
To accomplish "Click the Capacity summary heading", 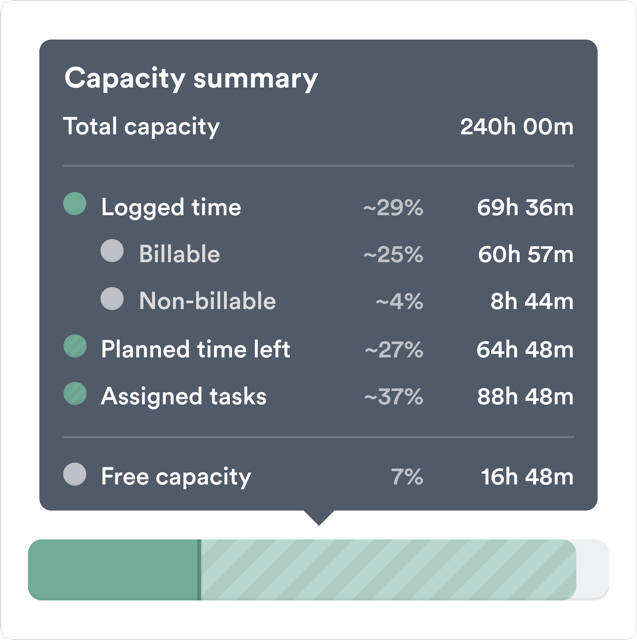I will click(191, 79).
